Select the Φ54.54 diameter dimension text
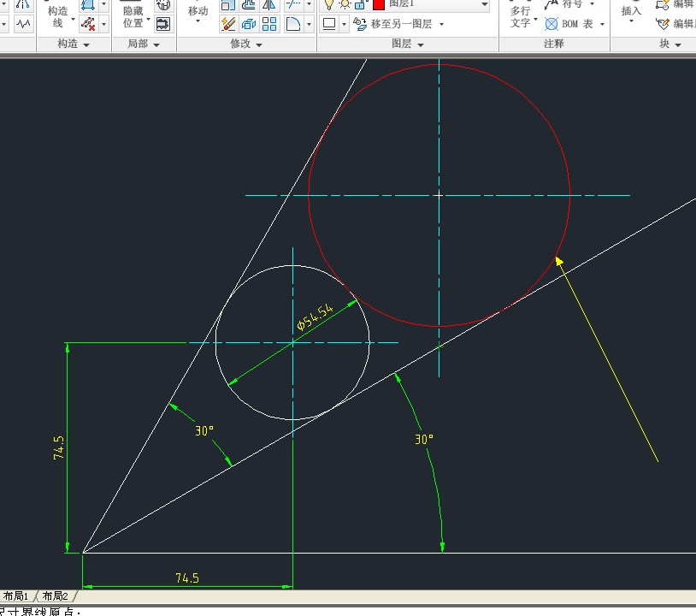This screenshot has height=616, width=696. [x=315, y=317]
